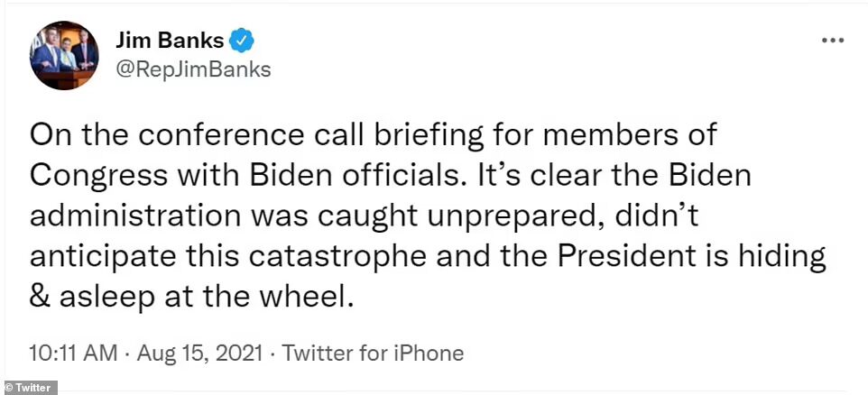Click the phrase "asleep at the wheel"
Image resolution: width=868 pixels, height=395 pixels.
point(206,299)
